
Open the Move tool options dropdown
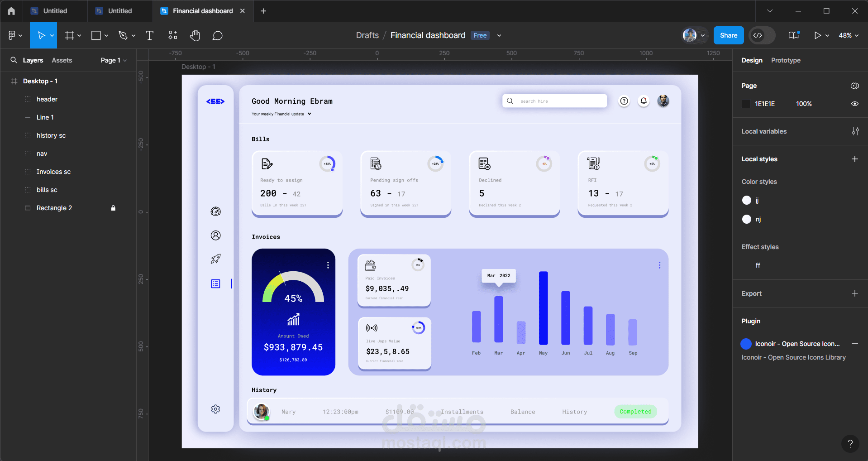tap(52, 35)
